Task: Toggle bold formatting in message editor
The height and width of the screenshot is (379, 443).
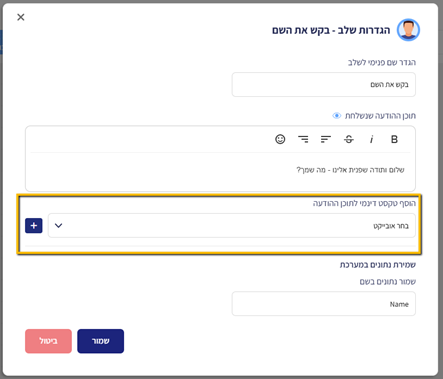Action: click(x=394, y=139)
